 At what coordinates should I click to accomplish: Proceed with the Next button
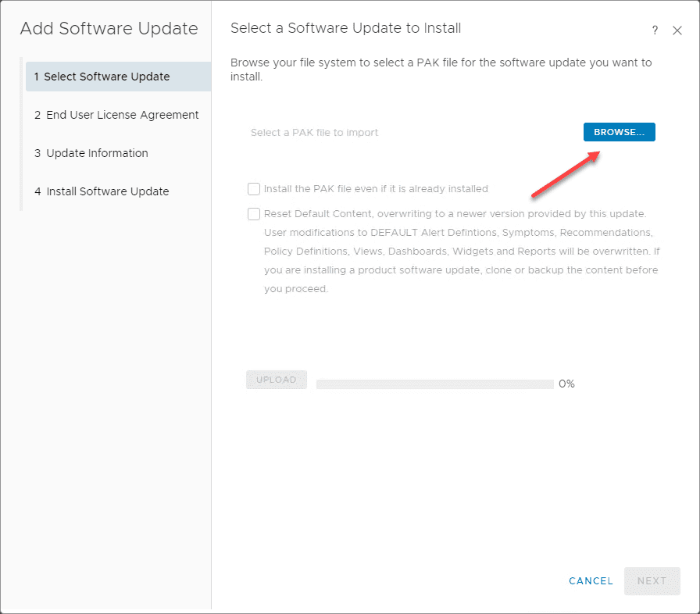click(652, 581)
